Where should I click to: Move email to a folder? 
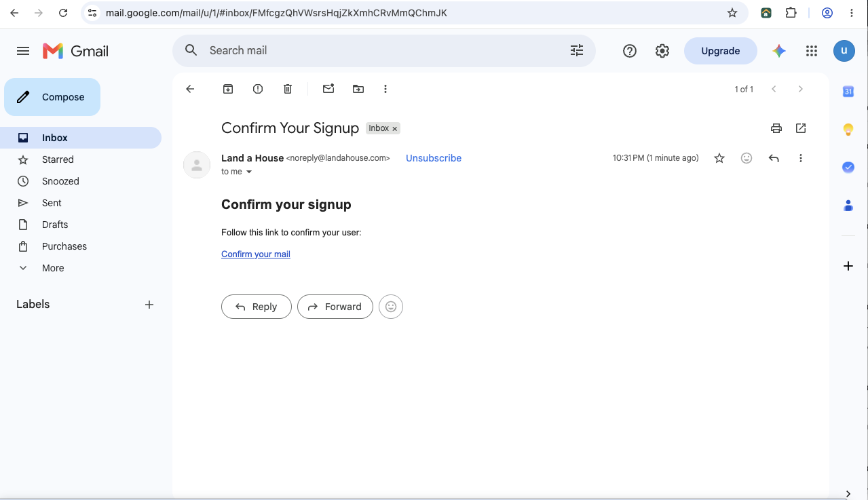(x=358, y=89)
